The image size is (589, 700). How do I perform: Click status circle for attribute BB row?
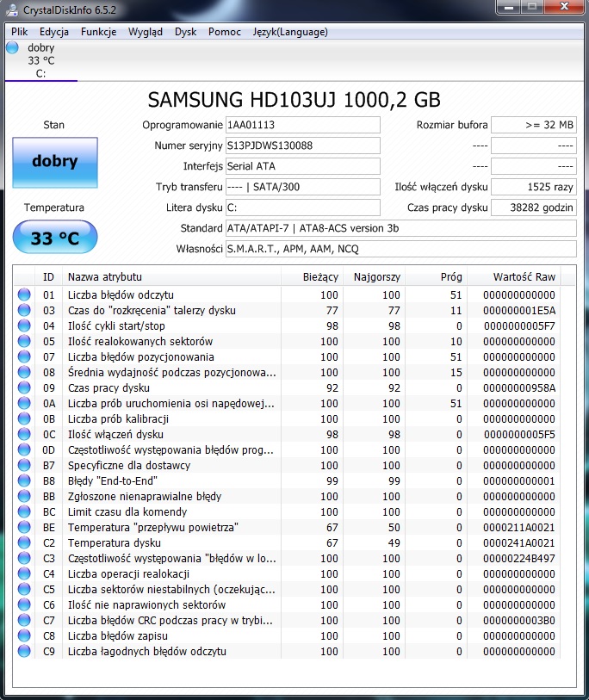24,496
